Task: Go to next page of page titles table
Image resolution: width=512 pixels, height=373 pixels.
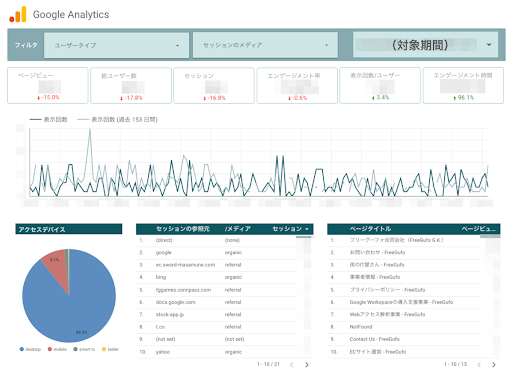Action: click(494, 364)
